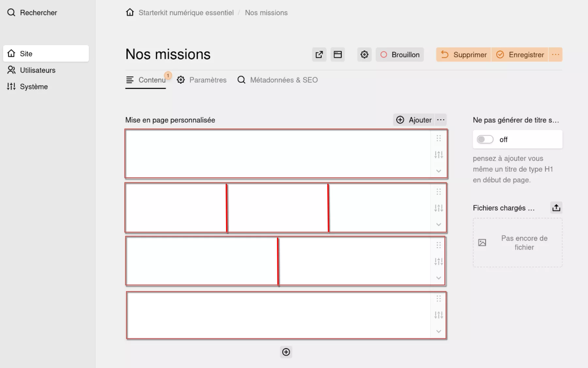The width and height of the screenshot is (588, 368).
Task: Click the home breadcrumb icon
Action: [x=130, y=12]
